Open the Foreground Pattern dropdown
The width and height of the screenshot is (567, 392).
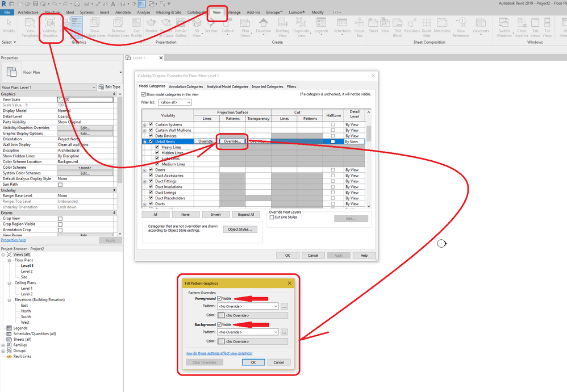[x=248, y=306]
